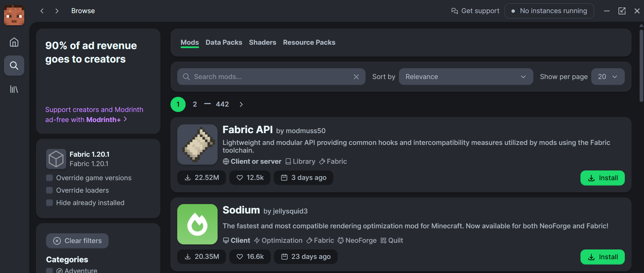Open the Library icon in sidebar
Image resolution: width=644 pixels, height=273 pixels.
coord(14,89)
